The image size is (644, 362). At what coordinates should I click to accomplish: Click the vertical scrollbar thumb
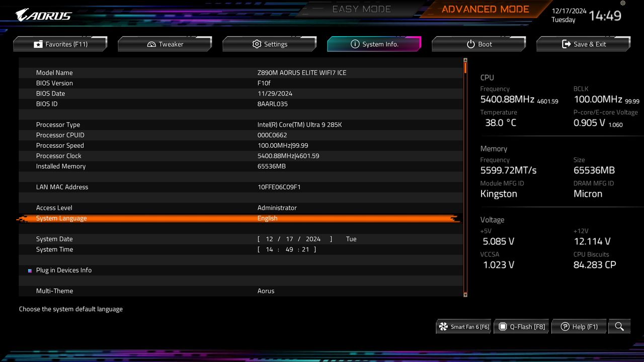(465, 67)
